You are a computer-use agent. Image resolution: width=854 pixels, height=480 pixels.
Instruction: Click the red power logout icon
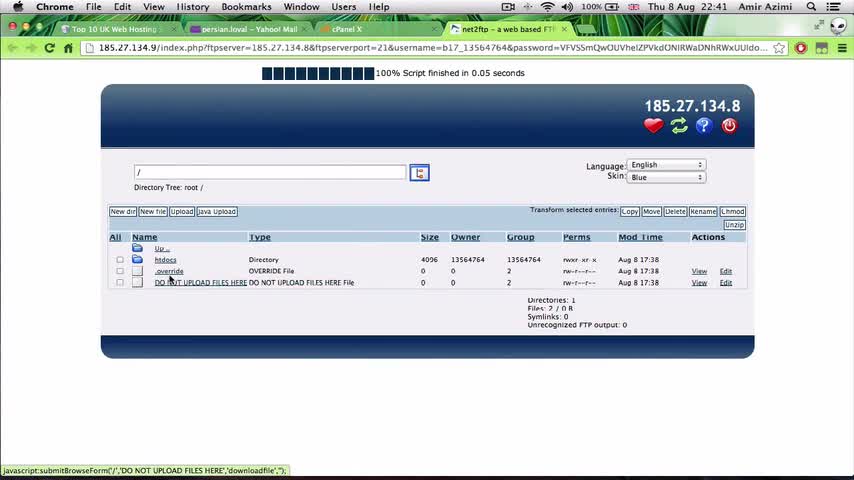(729, 126)
